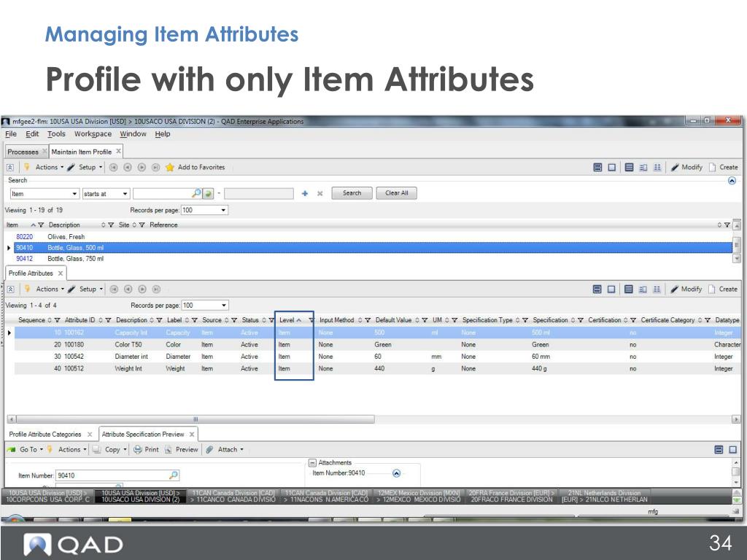Close the Profile Attributes tab

coord(61,273)
